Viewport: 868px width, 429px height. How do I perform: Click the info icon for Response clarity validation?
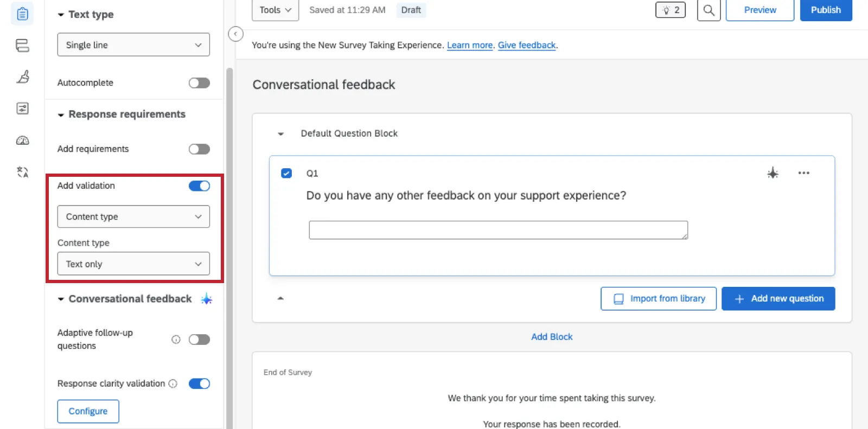(x=173, y=383)
